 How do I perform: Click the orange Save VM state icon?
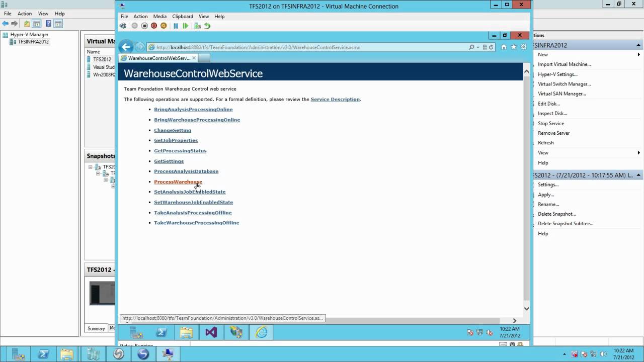click(x=164, y=26)
